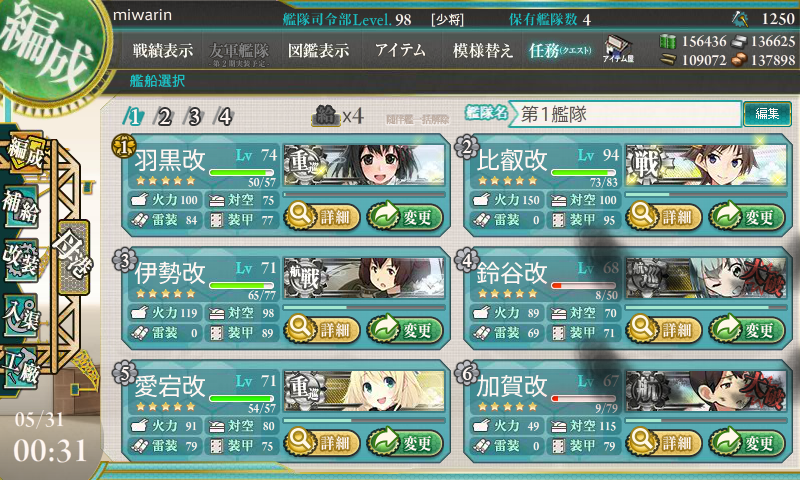Switch to fleet tab 3
The width and height of the screenshot is (800, 480).
click(x=194, y=117)
